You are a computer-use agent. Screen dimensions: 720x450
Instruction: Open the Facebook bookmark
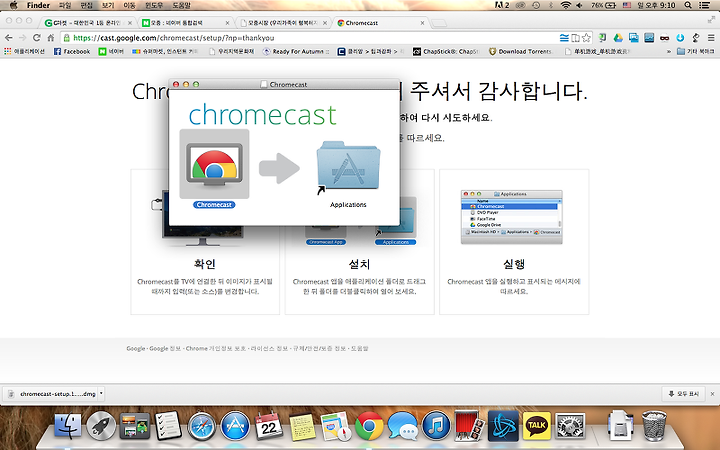72,51
